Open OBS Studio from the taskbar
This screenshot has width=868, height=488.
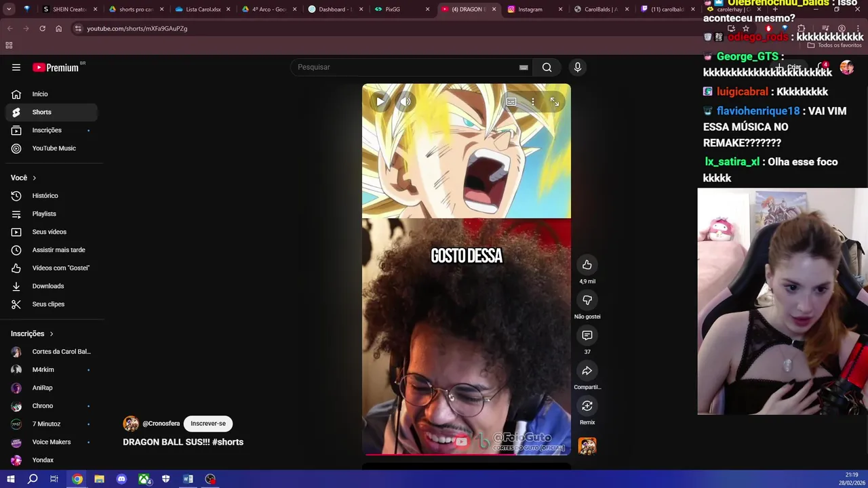tap(210, 479)
